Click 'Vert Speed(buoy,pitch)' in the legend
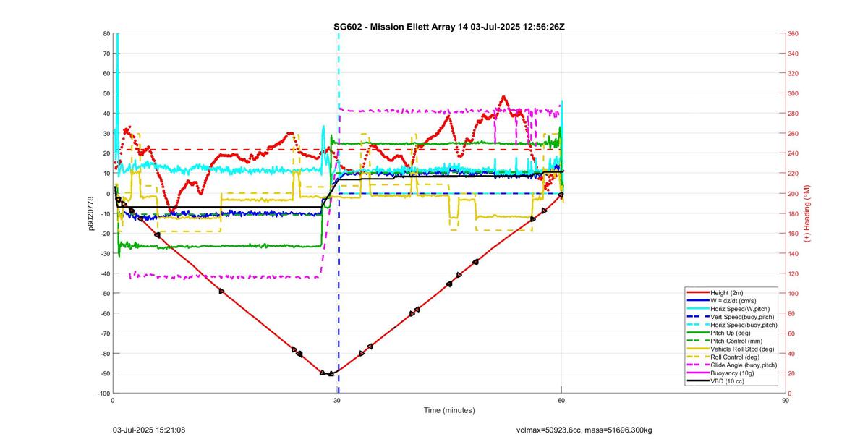 pos(743,317)
